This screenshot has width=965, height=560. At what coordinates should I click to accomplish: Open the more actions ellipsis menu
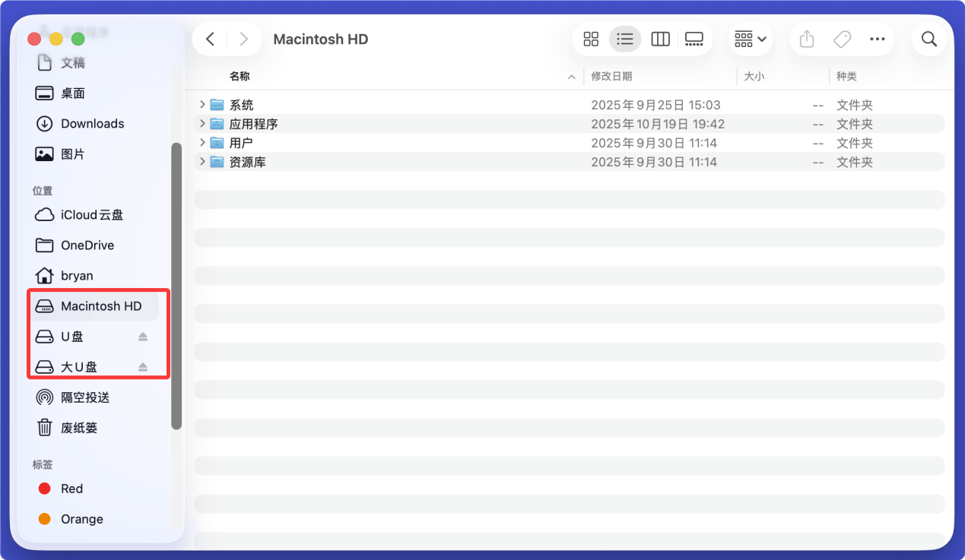coord(877,40)
